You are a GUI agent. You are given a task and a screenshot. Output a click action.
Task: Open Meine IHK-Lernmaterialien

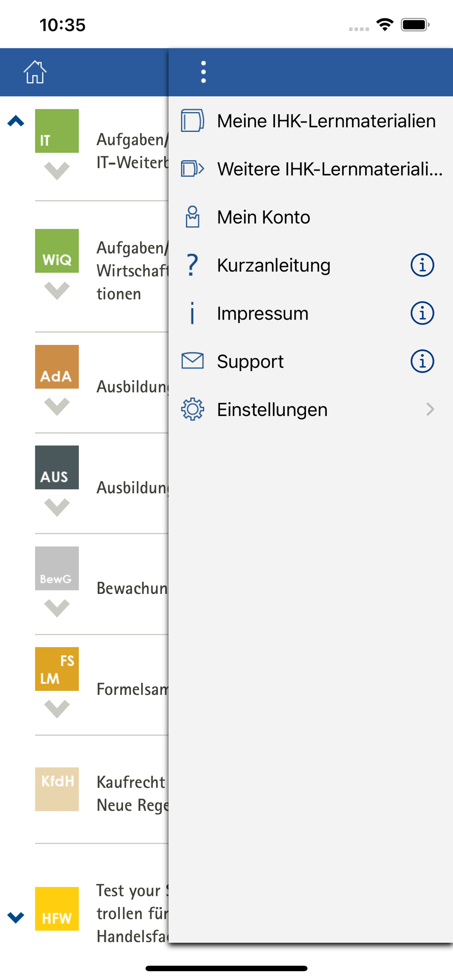tap(326, 121)
